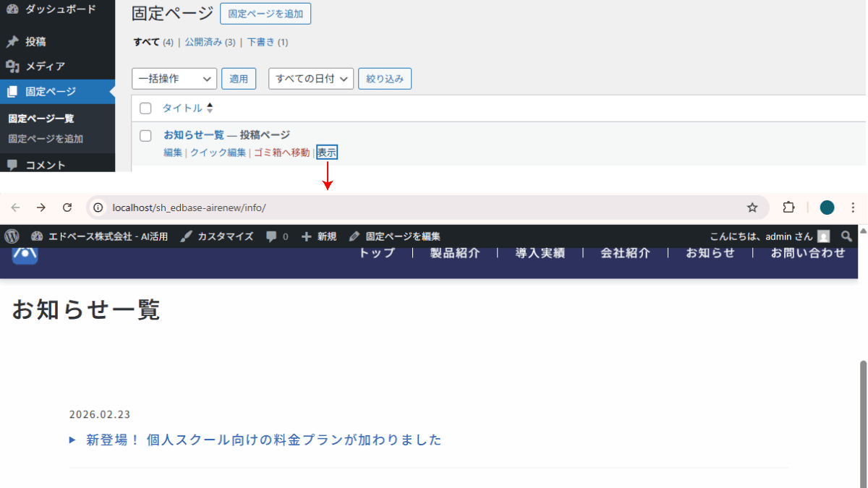Open the browser extensions puzzle icon

788,207
